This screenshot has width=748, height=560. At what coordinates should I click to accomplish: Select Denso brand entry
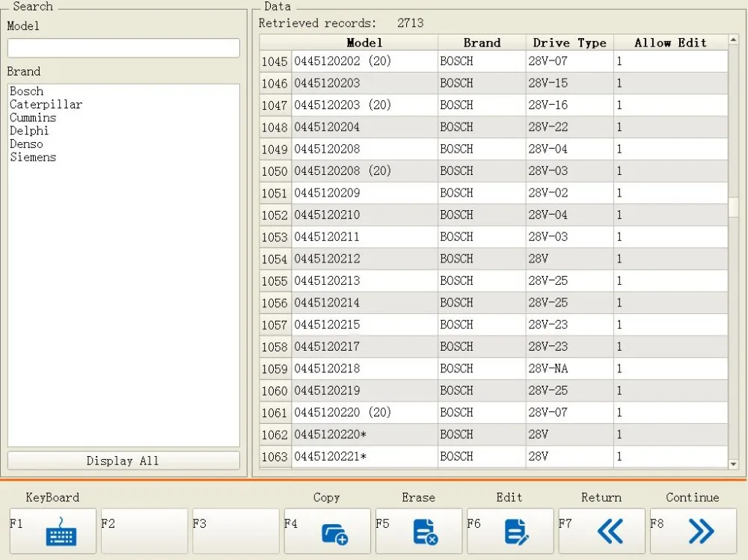(x=26, y=144)
